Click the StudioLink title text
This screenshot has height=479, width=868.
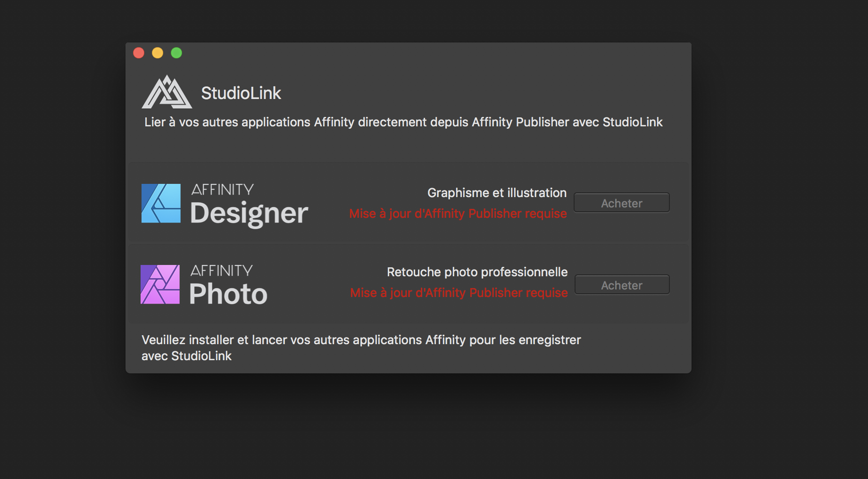241,93
